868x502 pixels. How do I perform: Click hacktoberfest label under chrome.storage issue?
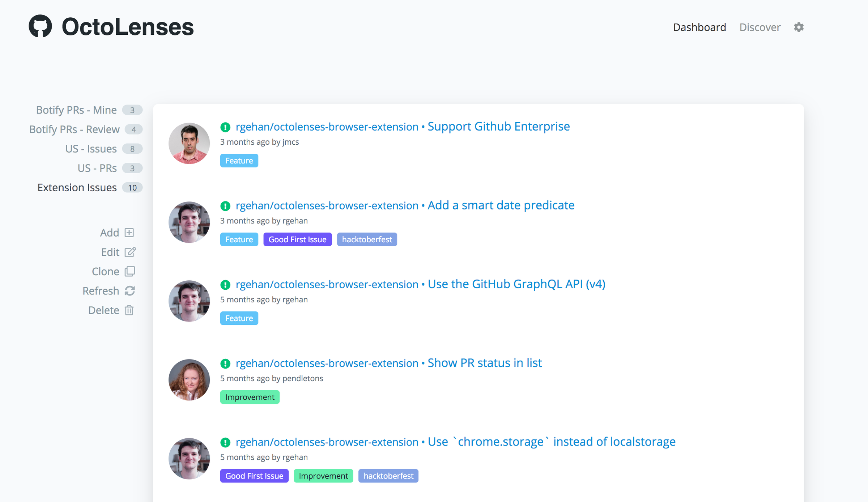pyautogui.click(x=388, y=476)
